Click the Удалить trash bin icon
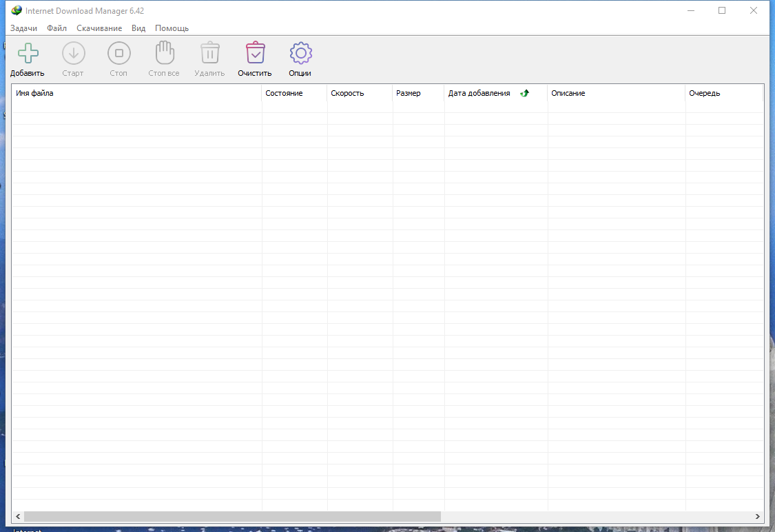Image resolution: width=775 pixels, height=532 pixels. click(x=209, y=53)
